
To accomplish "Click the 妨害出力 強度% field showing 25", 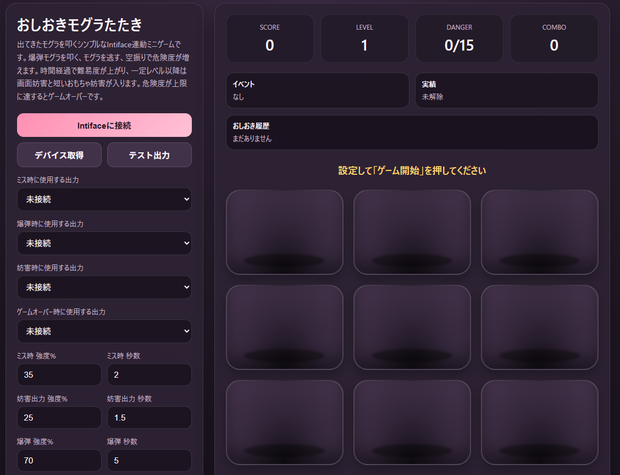I will 59,417.
